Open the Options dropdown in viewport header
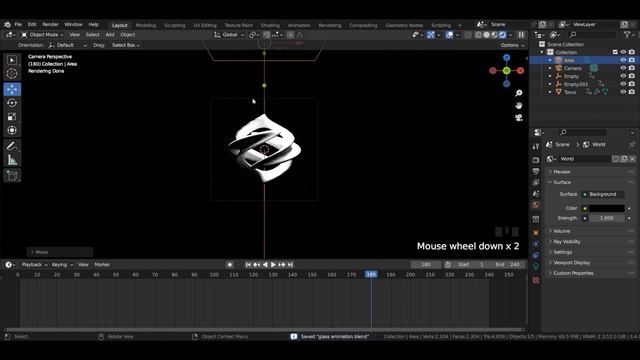Image resolution: width=640 pixels, height=360 pixels. point(512,45)
